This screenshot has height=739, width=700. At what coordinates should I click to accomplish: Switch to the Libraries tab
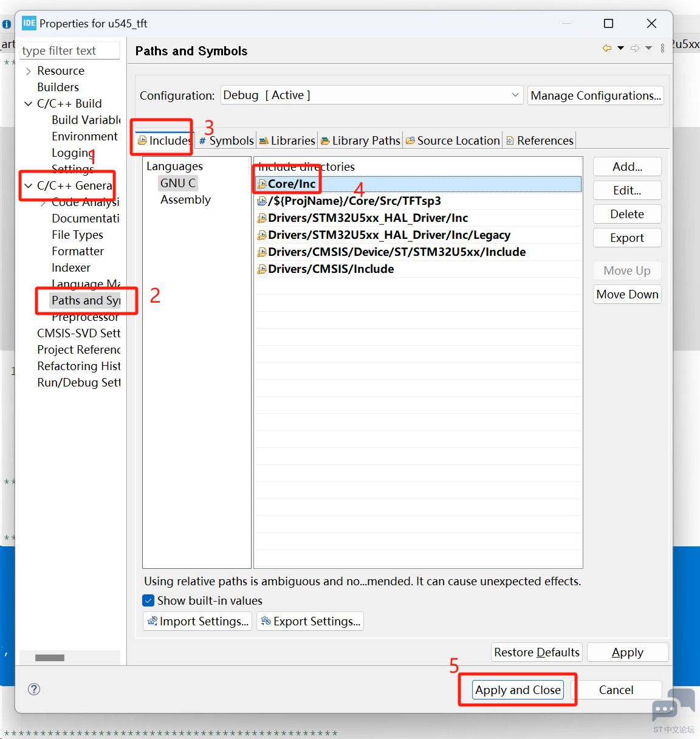click(287, 140)
